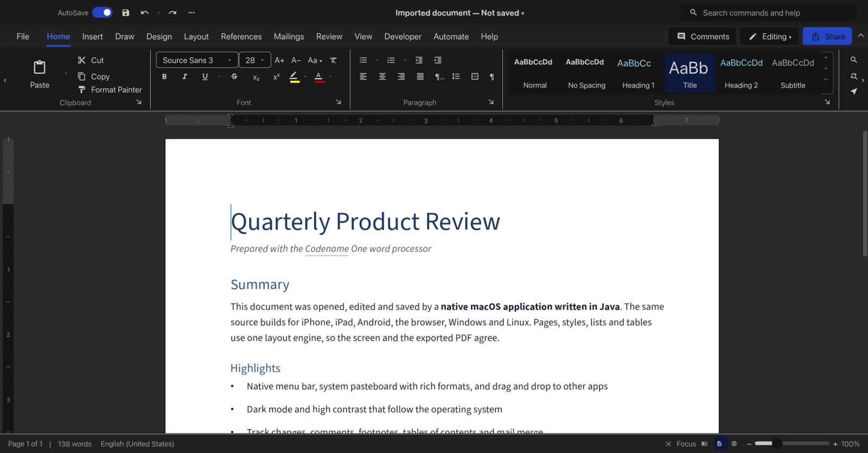
Task: Expand the numbered list style arrow
Action: pos(405,60)
